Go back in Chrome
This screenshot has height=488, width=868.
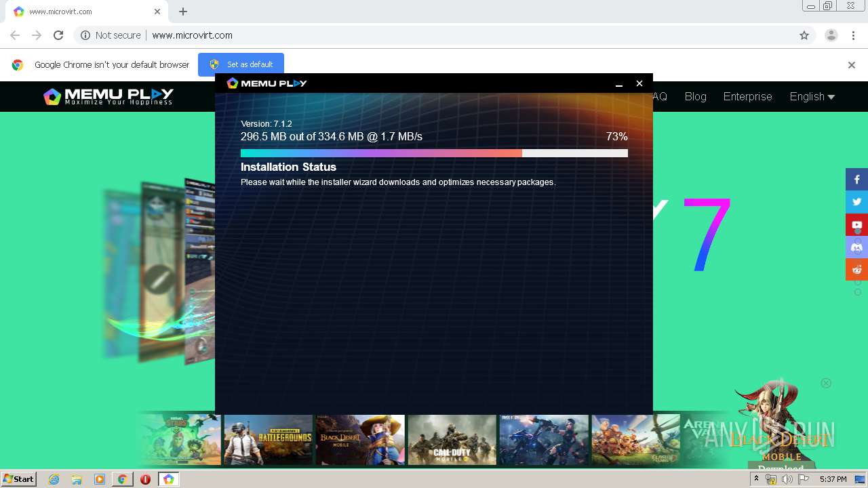(15, 35)
